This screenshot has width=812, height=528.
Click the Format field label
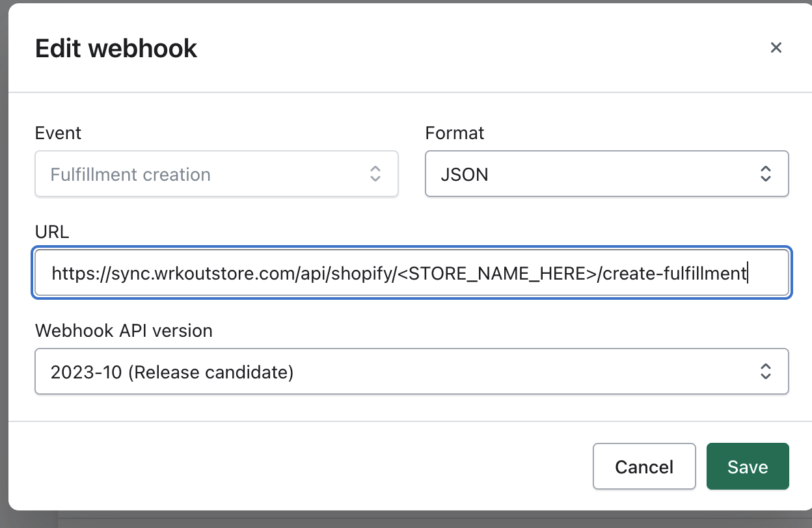tap(454, 133)
